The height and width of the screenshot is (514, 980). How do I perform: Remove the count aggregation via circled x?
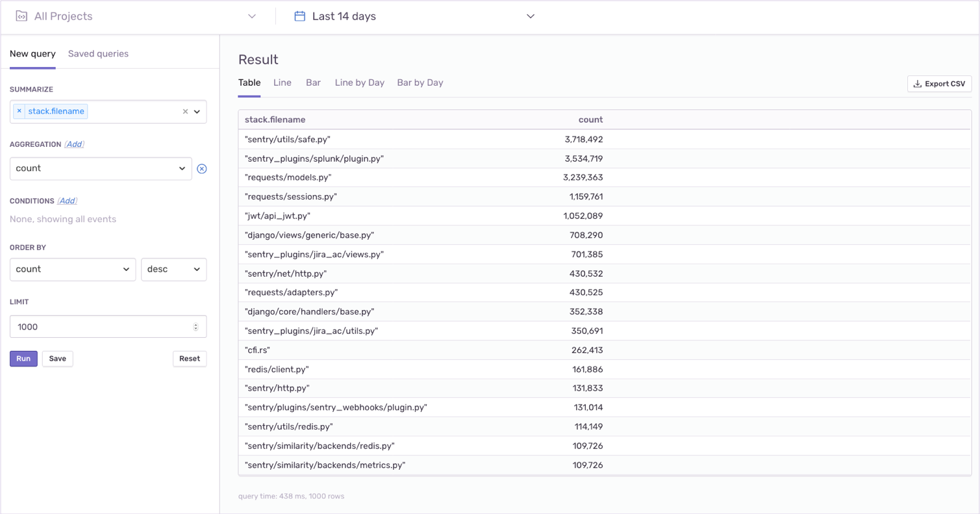tap(202, 169)
